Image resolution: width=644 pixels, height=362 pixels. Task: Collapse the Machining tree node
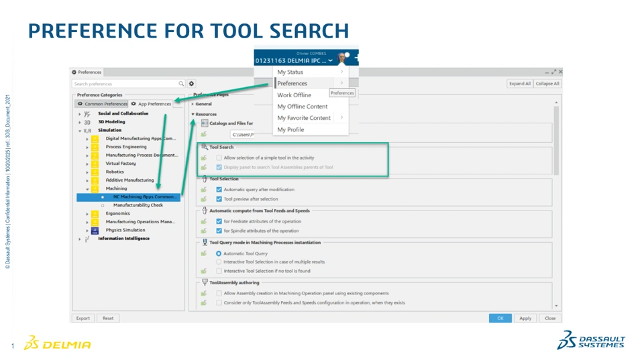pyautogui.click(x=87, y=189)
